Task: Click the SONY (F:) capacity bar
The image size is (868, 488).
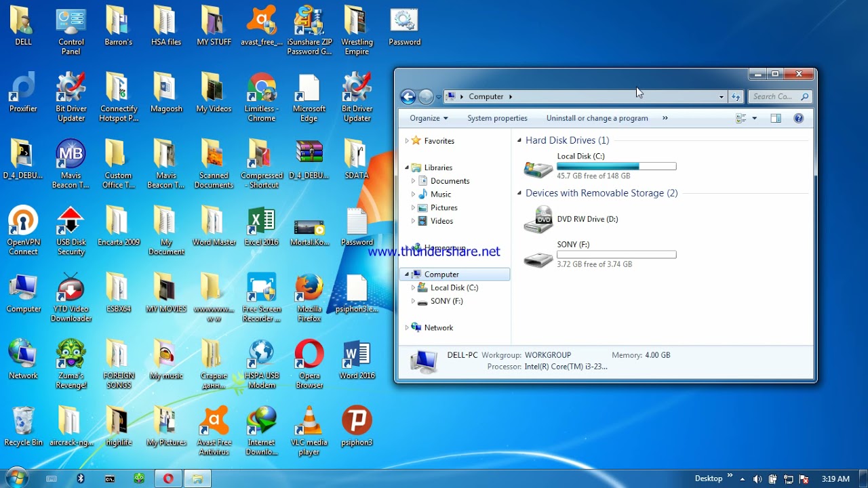Action: click(616, 255)
